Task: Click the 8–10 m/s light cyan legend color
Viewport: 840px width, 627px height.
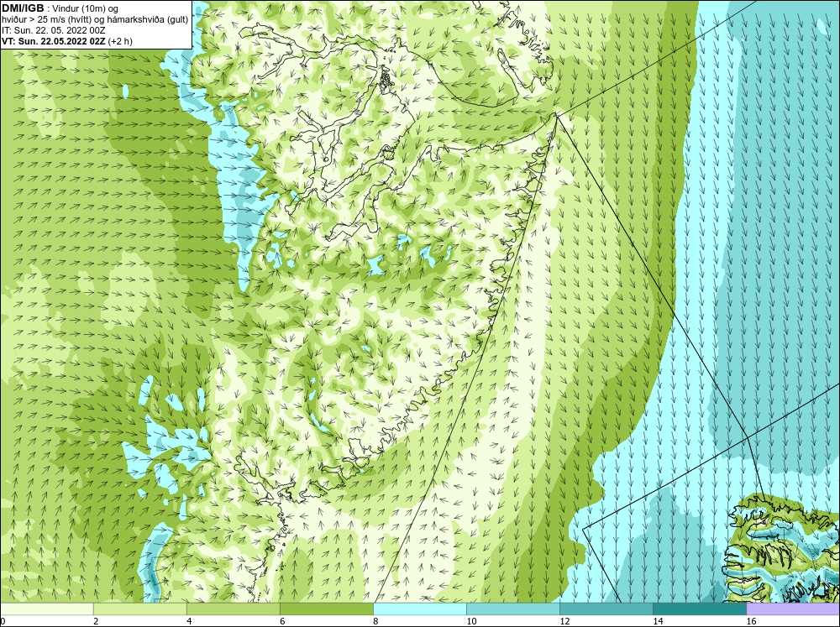Action: 420,609
